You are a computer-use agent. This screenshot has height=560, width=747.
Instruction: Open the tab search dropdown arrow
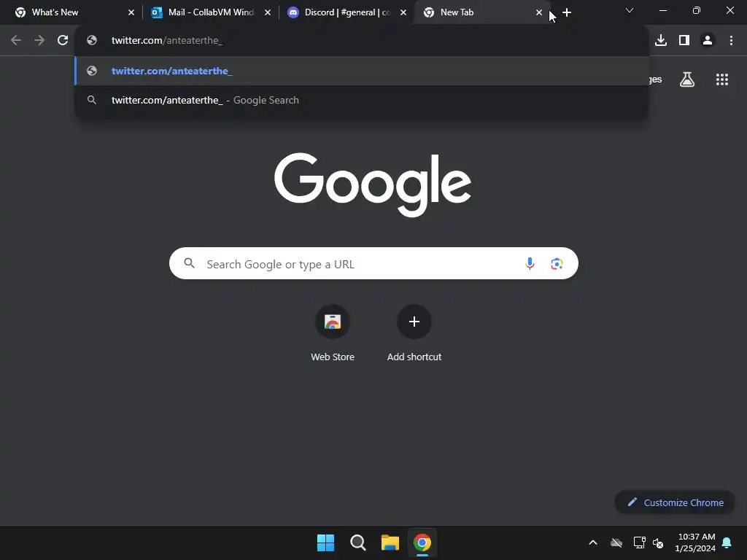pyautogui.click(x=630, y=11)
